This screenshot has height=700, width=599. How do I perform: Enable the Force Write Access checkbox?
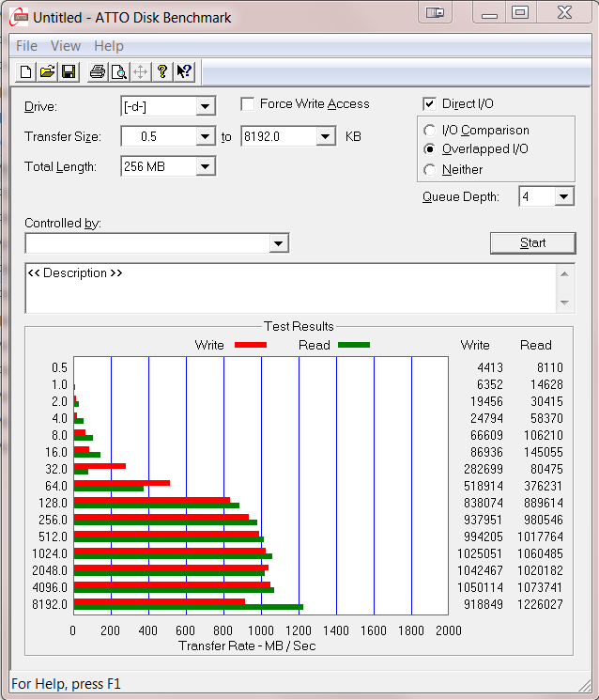pos(248,104)
